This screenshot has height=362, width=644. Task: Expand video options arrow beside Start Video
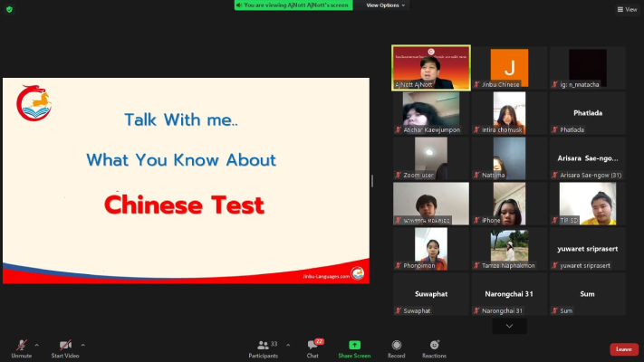click(83, 344)
